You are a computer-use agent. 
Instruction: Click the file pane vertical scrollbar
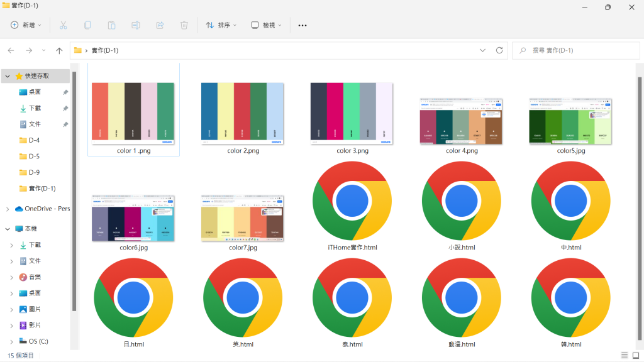(x=640, y=209)
